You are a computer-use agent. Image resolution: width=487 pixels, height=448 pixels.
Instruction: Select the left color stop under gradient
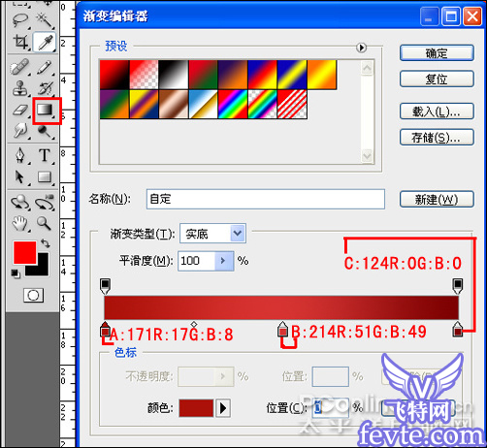[105, 329]
